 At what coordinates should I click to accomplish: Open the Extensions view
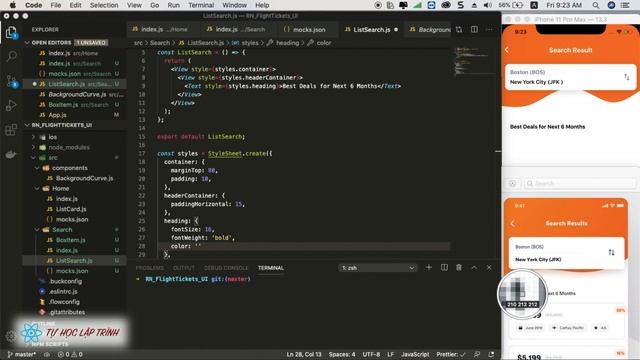[x=11, y=130]
